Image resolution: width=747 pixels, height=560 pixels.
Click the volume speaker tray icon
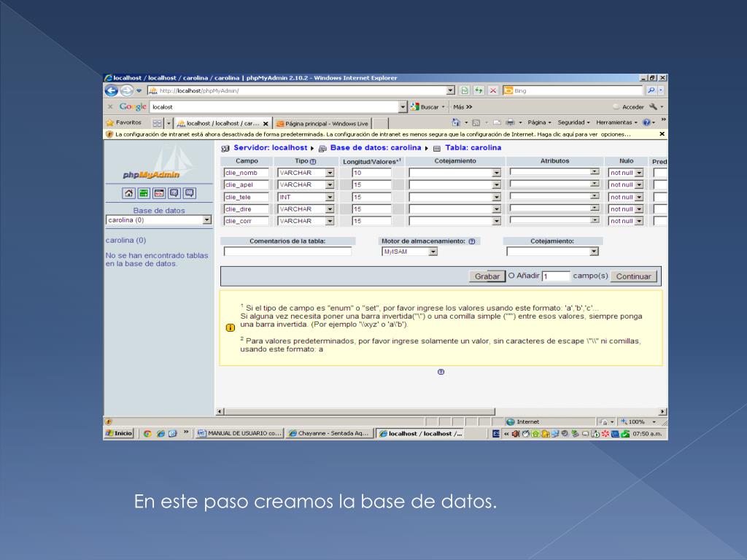click(x=516, y=434)
